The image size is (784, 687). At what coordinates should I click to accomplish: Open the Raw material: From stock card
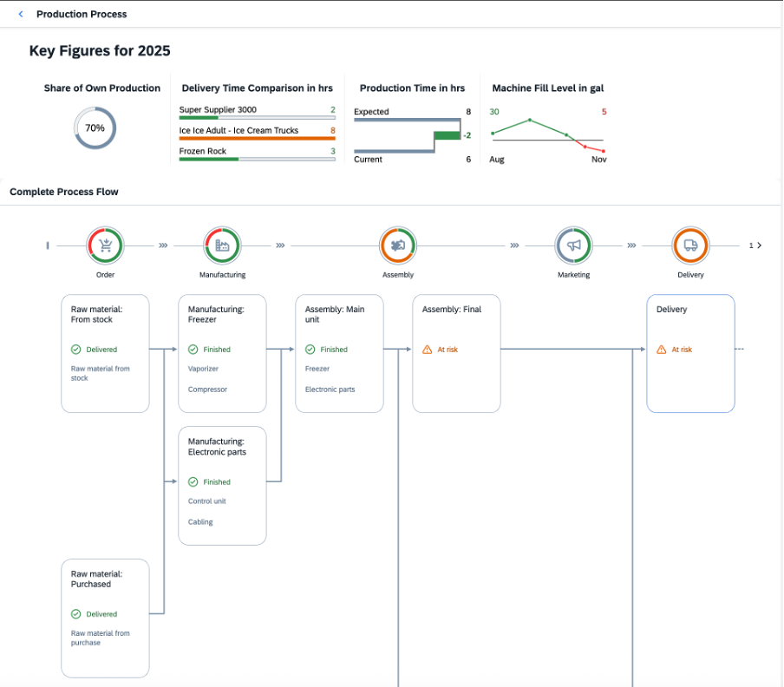coord(105,353)
